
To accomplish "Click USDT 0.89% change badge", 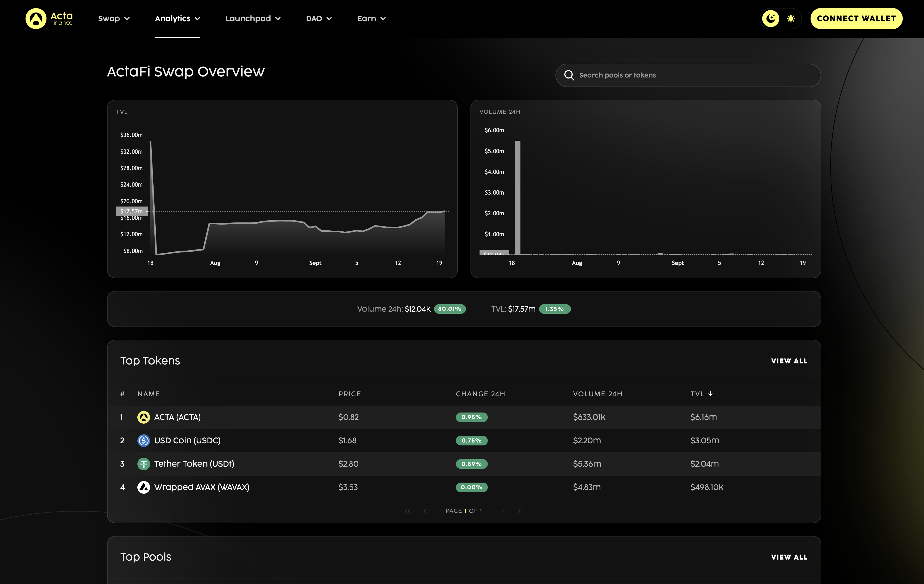I will [x=471, y=464].
